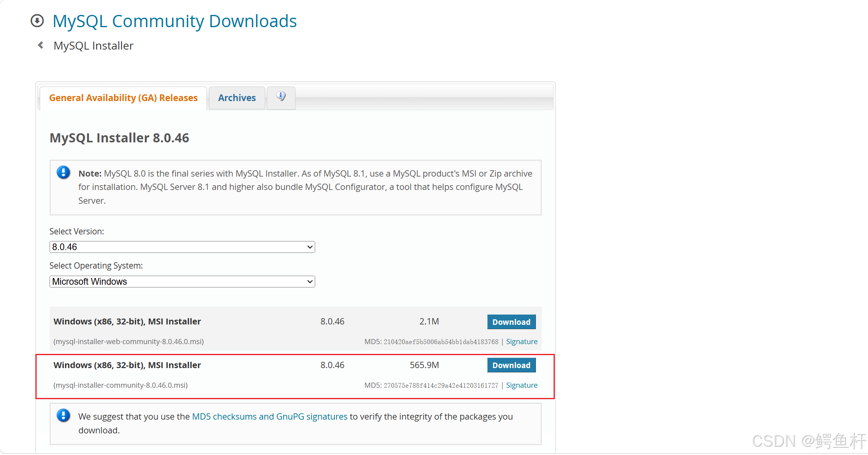868x455 pixels.
Task: Click installer title in 565.9M download row
Action: pyautogui.click(x=127, y=365)
